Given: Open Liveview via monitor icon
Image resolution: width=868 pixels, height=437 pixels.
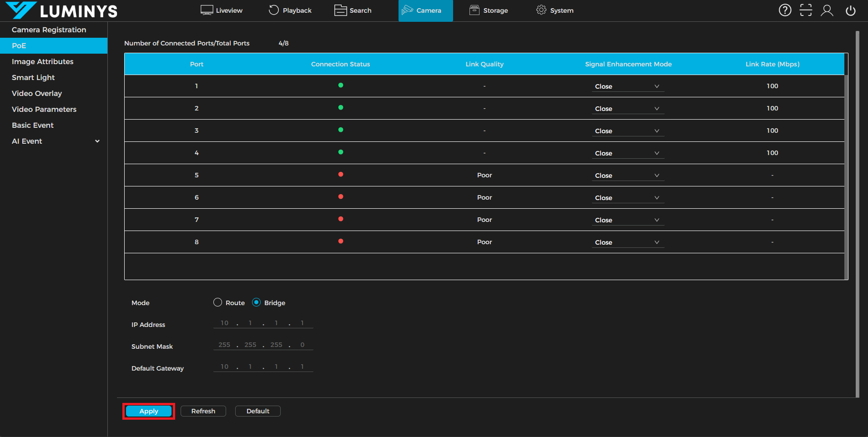Looking at the screenshot, I should [x=207, y=10].
